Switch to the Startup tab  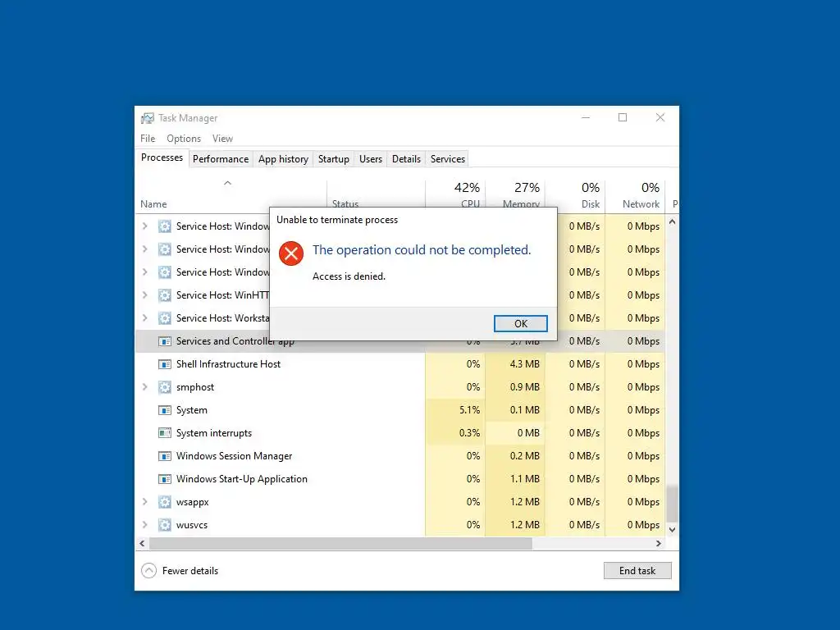click(333, 159)
